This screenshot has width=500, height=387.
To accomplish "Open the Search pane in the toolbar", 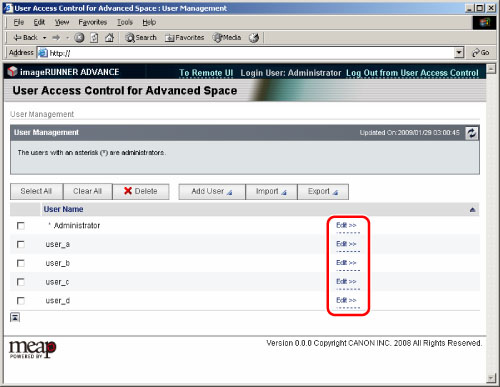I will pos(141,38).
